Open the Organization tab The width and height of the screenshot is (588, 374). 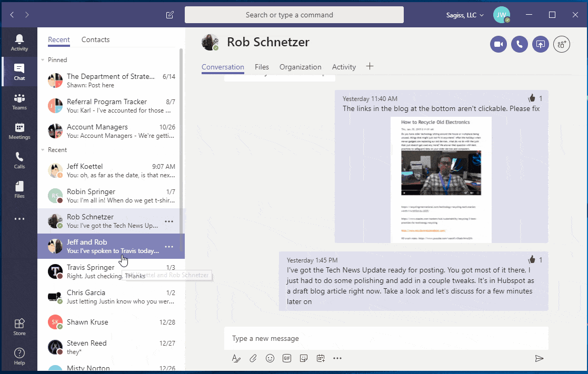pos(301,67)
